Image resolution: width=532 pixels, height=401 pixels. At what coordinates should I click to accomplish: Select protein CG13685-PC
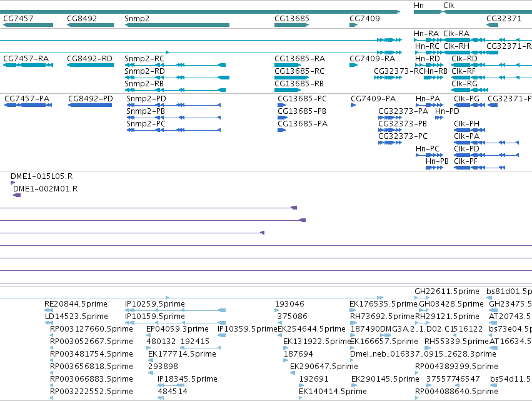[x=303, y=99]
